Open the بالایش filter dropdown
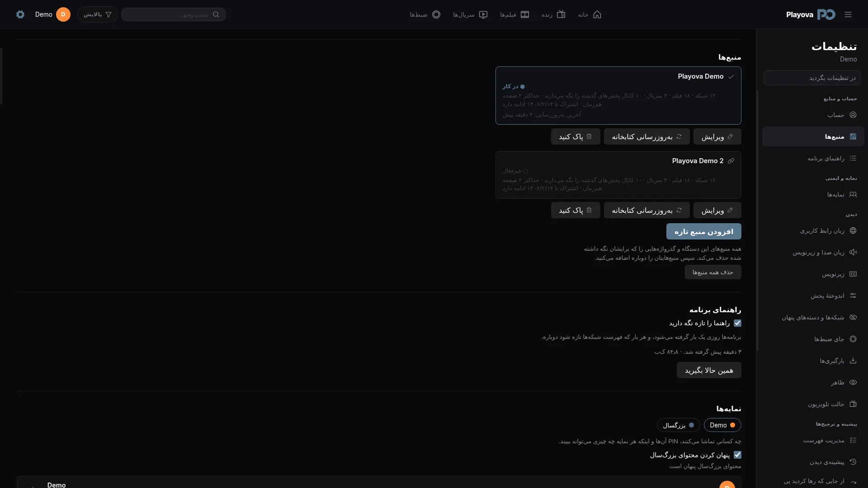The image size is (868, 488). click(x=98, y=14)
